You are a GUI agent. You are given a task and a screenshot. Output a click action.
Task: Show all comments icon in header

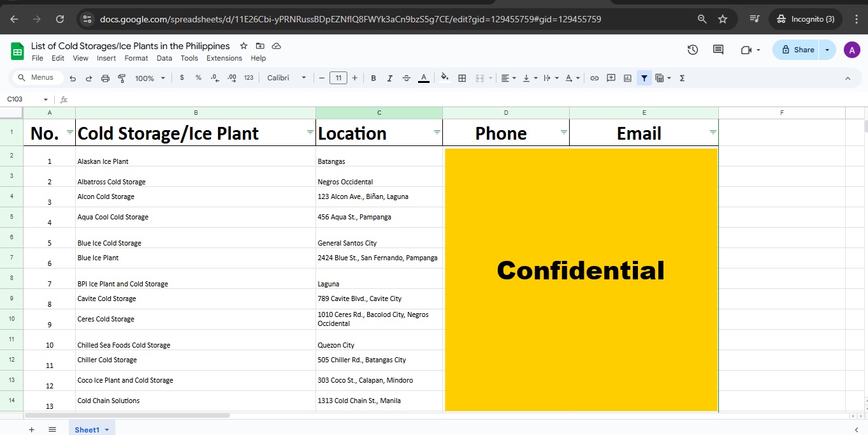coord(718,50)
